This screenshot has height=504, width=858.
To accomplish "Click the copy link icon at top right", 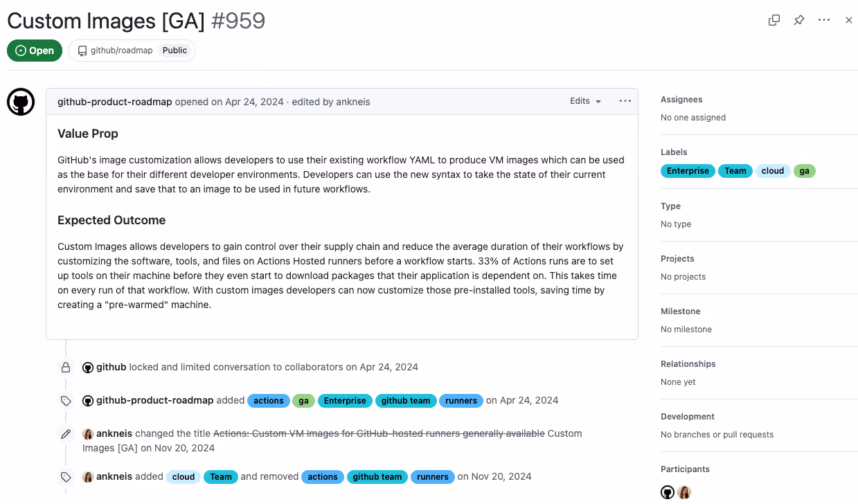I will (774, 20).
